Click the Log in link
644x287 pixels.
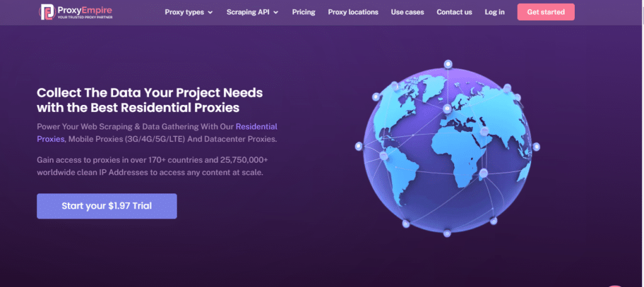(x=494, y=13)
